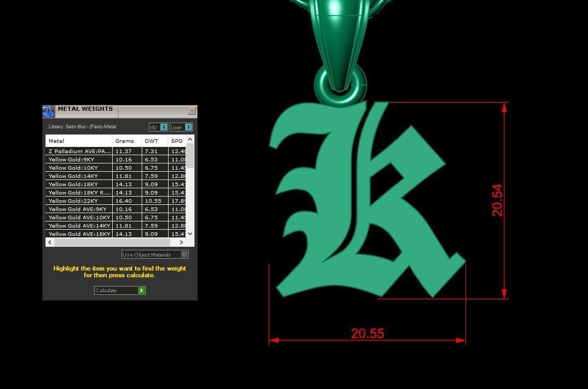Image resolution: width=588 pixels, height=389 pixels.
Task: Close the Metal Weights panel
Action: pos(192,111)
